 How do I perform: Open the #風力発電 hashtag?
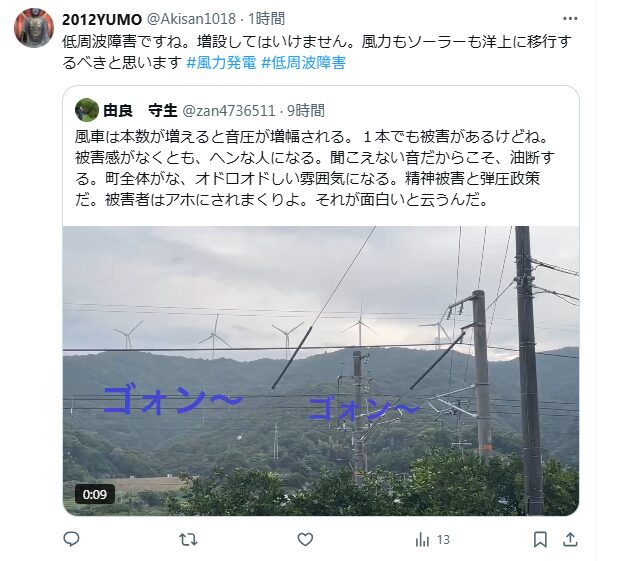221,62
